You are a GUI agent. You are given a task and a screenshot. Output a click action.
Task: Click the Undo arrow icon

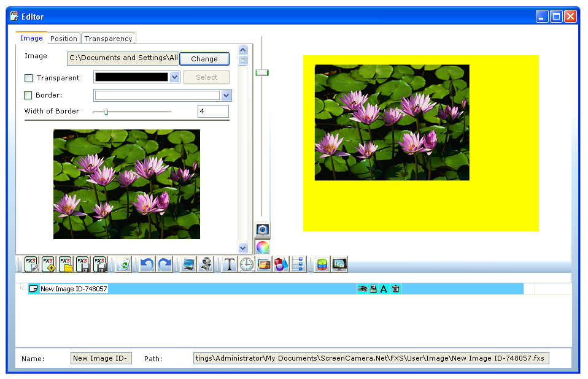pyautogui.click(x=145, y=264)
